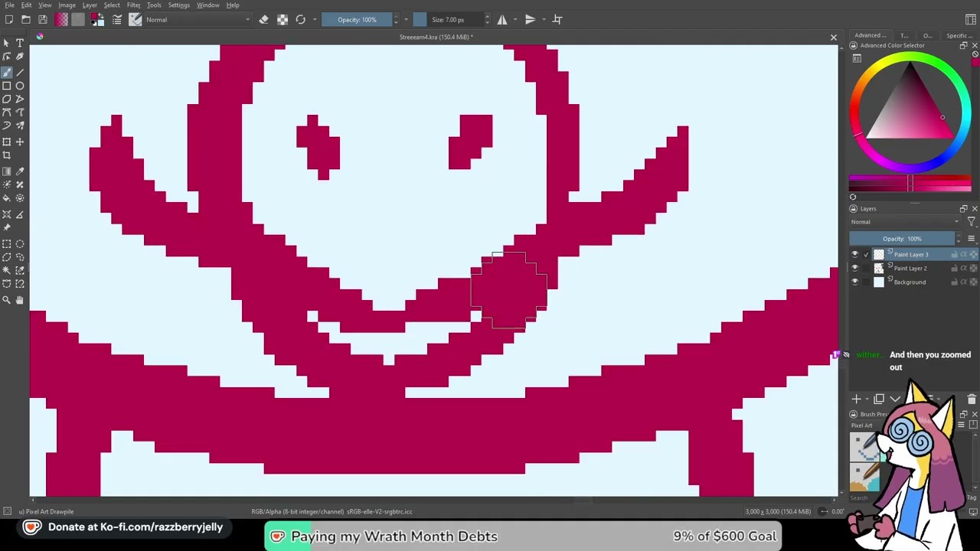Add a new paint layer

point(856,399)
